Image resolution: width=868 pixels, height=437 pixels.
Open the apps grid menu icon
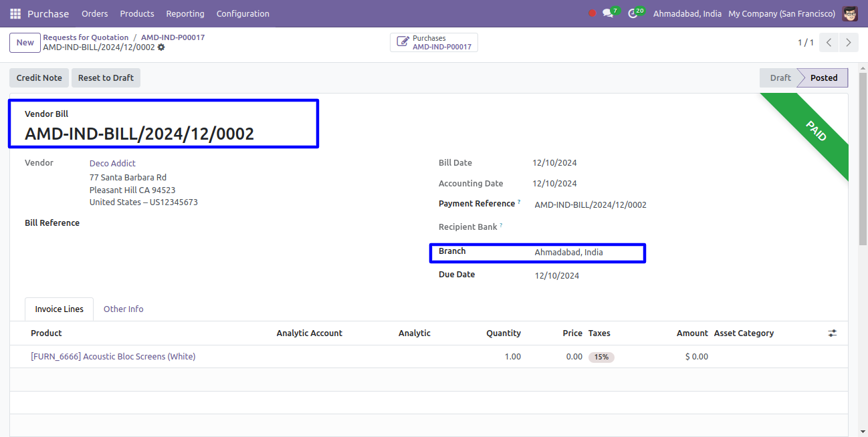pos(15,13)
